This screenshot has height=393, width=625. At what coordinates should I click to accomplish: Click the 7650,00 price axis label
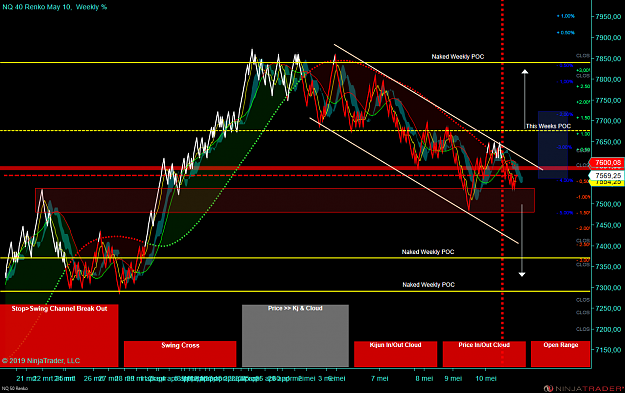click(x=608, y=142)
